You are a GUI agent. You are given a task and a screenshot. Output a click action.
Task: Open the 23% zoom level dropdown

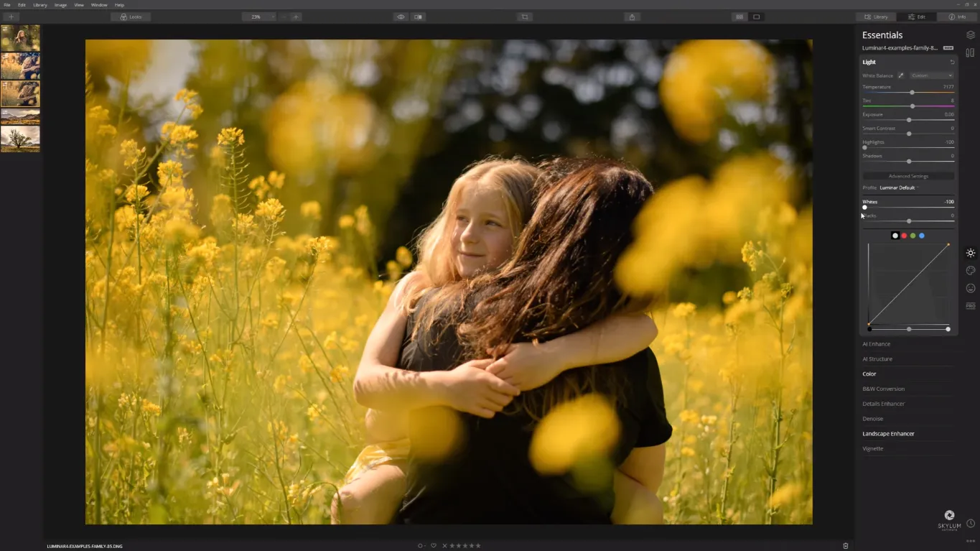coord(258,17)
